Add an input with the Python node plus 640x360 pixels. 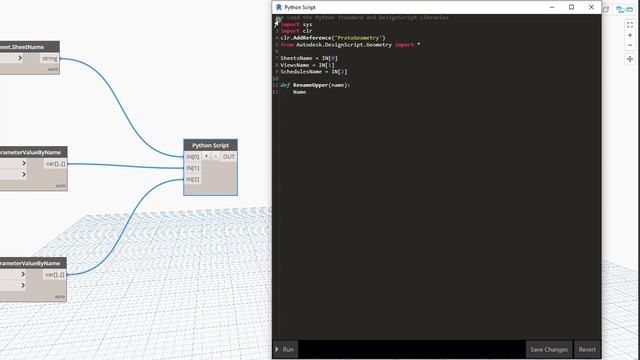[x=206, y=157]
